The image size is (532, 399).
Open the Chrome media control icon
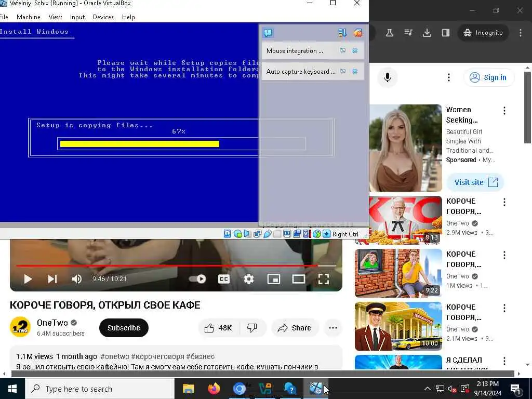click(x=408, y=33)
